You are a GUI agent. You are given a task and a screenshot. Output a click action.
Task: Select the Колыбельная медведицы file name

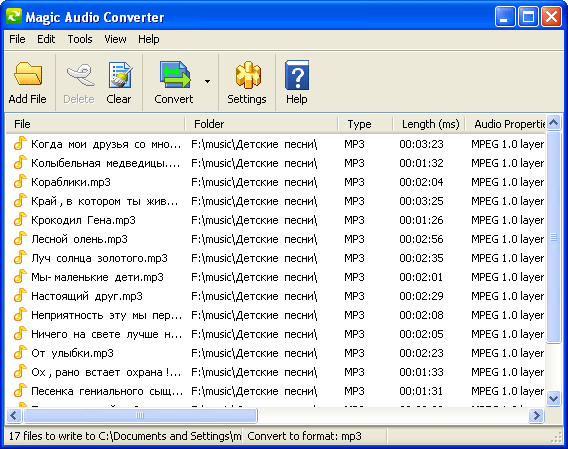point(106,163)
